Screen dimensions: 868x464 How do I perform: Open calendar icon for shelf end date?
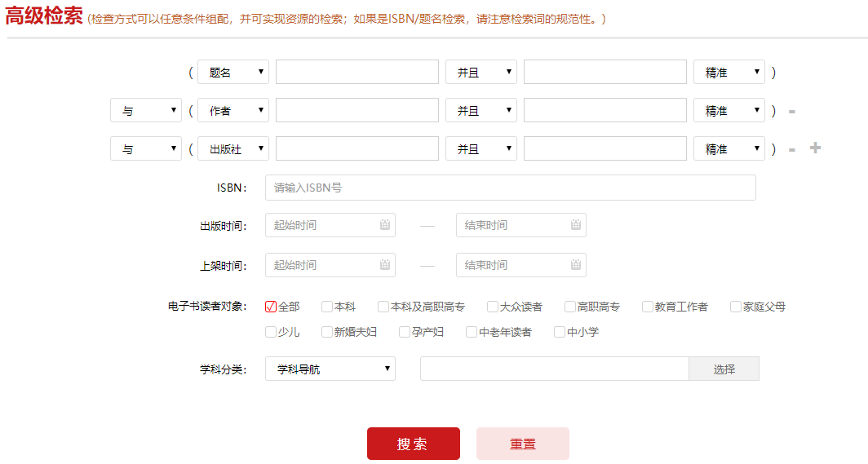click(576, 265)
